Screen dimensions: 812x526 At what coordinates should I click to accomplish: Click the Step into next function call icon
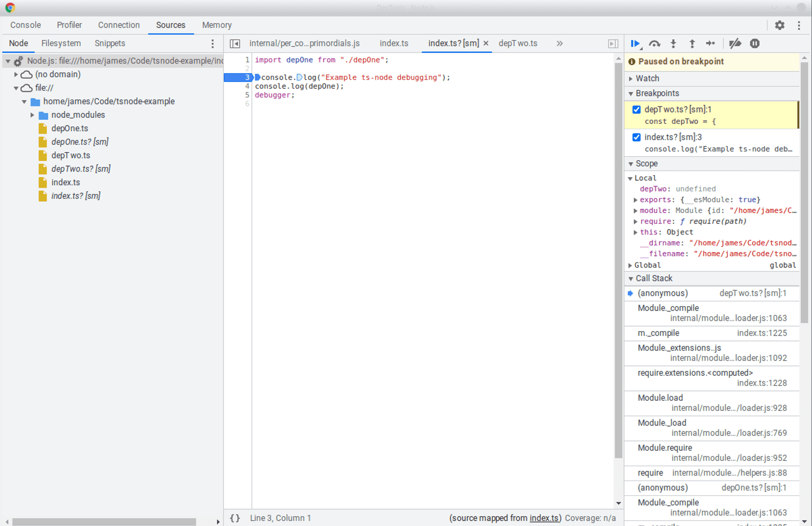(675, 43)
